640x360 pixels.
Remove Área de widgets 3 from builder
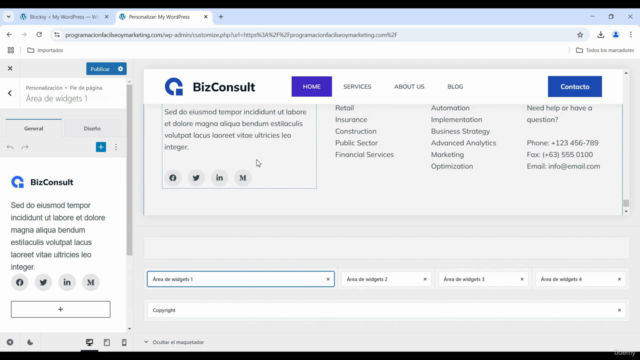(522, 279)
